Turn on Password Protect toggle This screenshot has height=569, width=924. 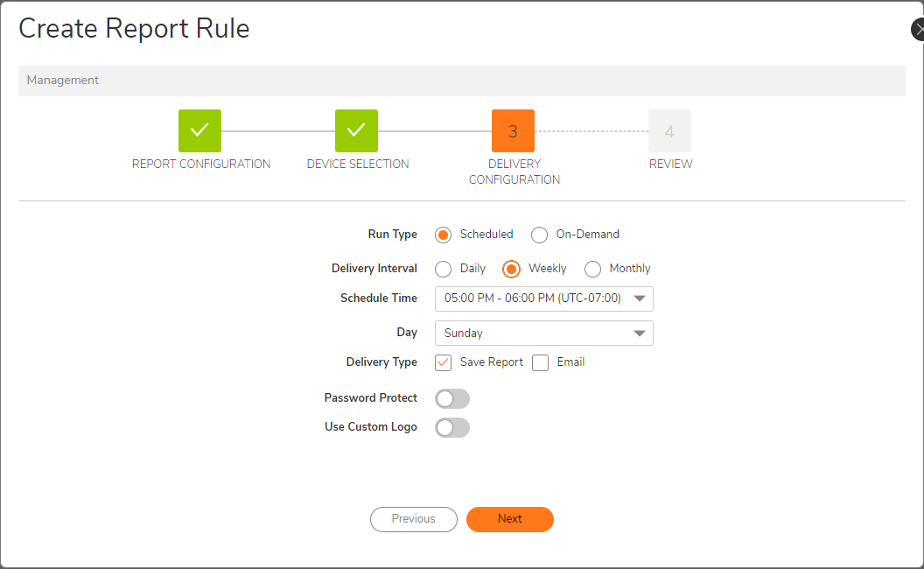click(x=451, y=398)
